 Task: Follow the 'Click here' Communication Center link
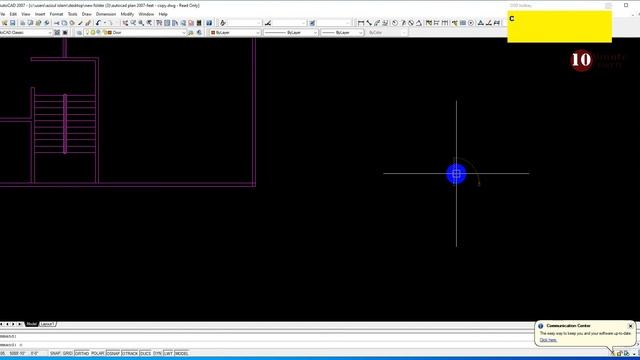tap(548, 340)
